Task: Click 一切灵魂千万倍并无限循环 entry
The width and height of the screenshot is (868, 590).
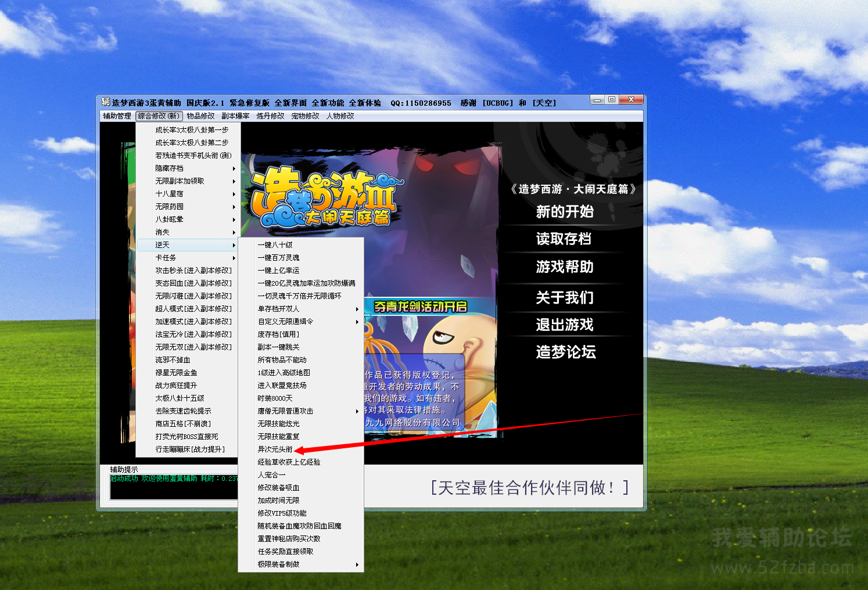Action: [301, 296]
